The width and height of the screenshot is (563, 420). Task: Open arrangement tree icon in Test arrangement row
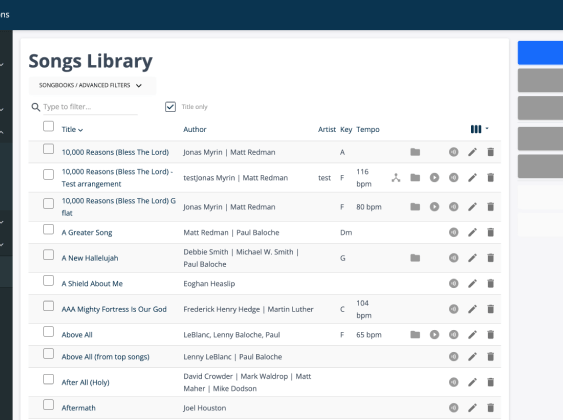click(x=396, y=178)
